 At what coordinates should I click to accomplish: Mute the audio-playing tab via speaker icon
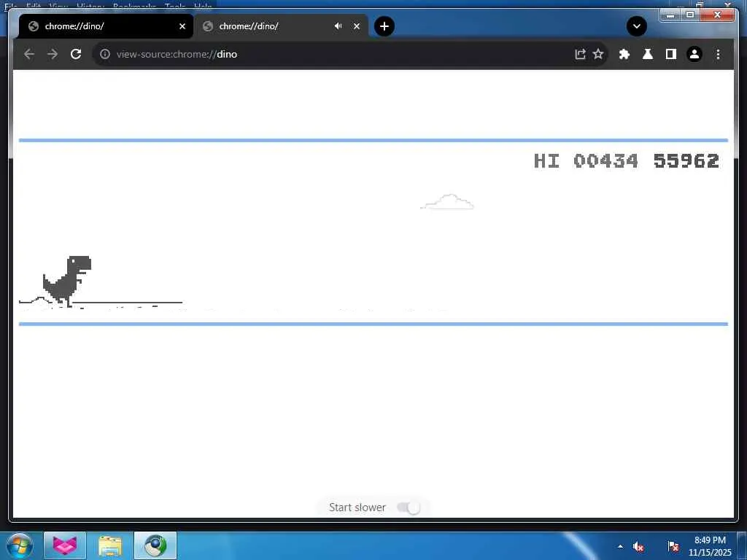tap(338, 26)
